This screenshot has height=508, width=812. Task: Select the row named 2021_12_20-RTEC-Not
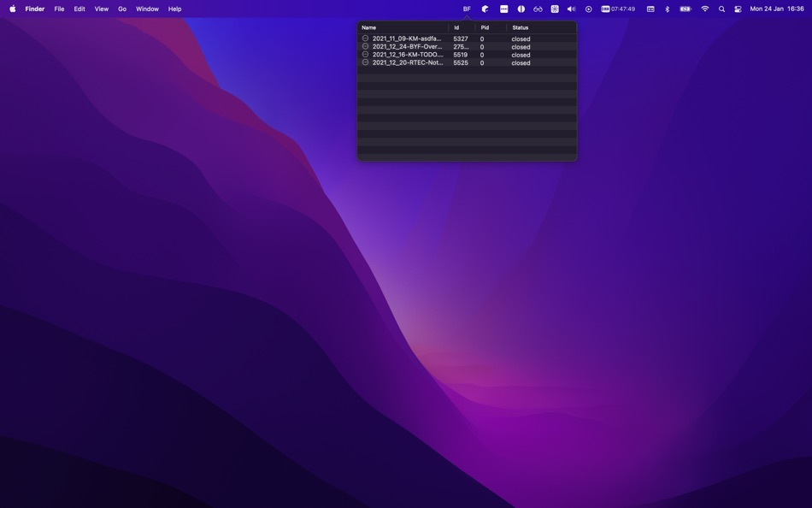[x=467, y=62]
